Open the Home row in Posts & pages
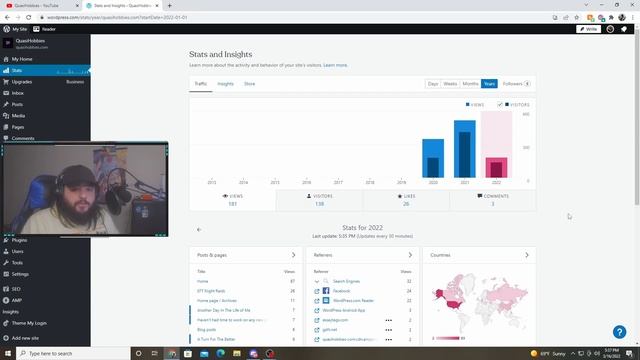The width and height of the screenshot is (640, 360). (246, 281)
